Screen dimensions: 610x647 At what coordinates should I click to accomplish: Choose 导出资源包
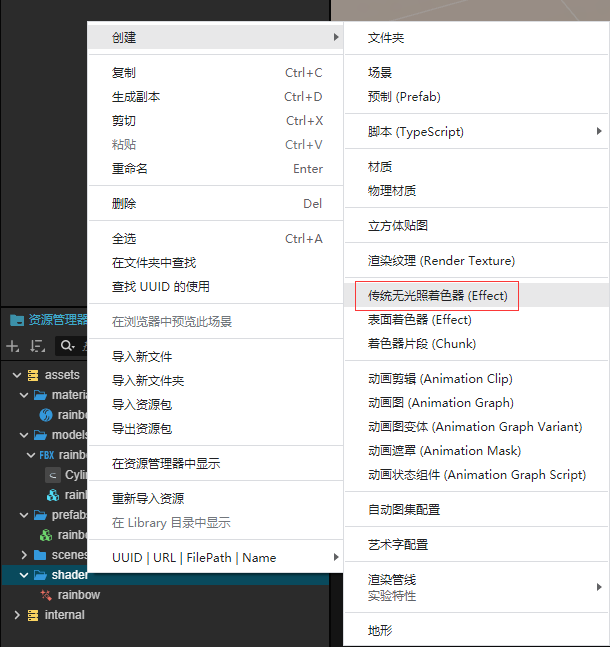[215, 429]
